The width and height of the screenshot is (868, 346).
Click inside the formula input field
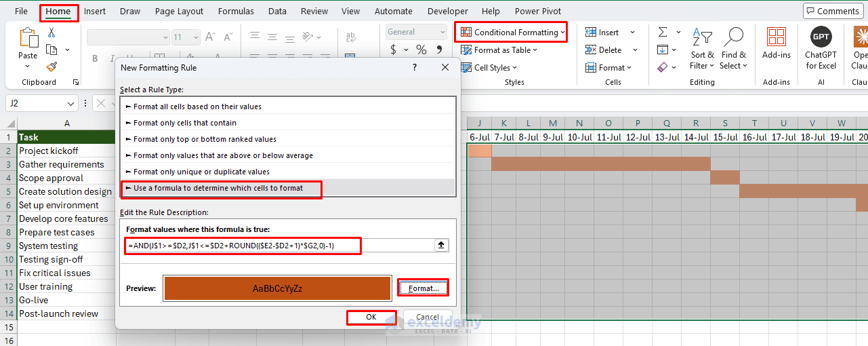pos(279,246)
